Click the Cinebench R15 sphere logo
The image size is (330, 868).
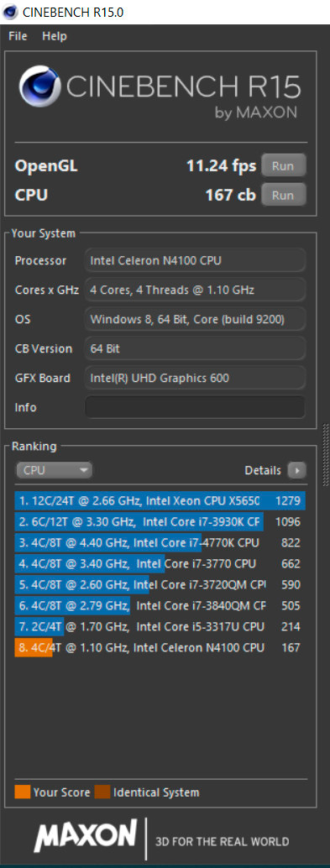point(41,87)
